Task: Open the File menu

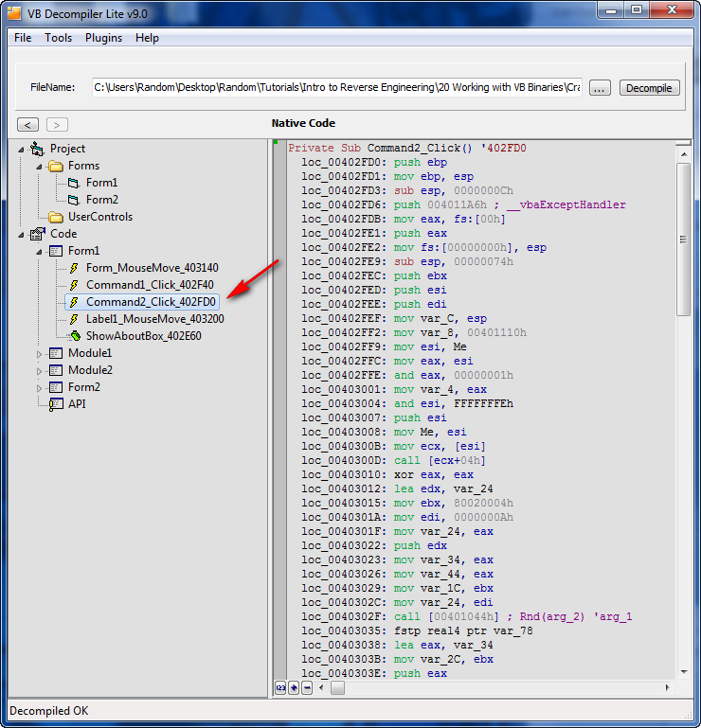Action: pos(23,38)
